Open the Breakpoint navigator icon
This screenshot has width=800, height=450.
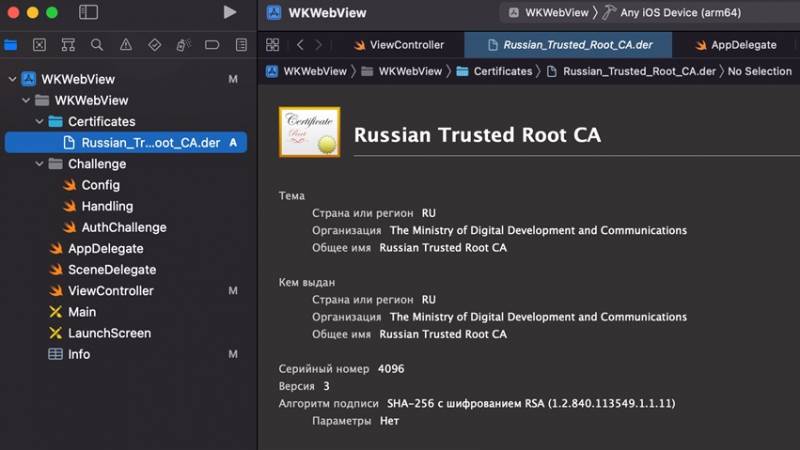(x=212, y=45)
